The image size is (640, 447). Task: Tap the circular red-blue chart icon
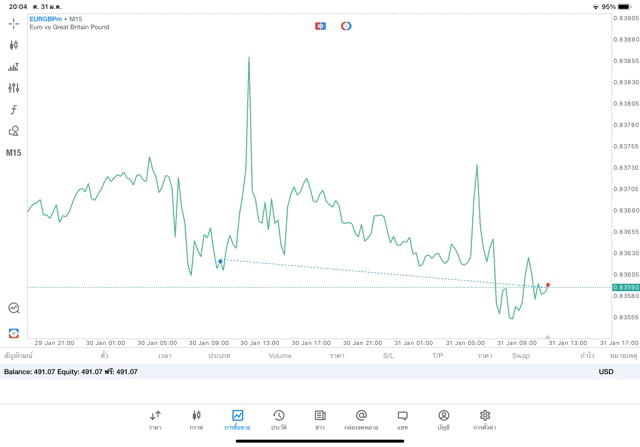(346, 26)
